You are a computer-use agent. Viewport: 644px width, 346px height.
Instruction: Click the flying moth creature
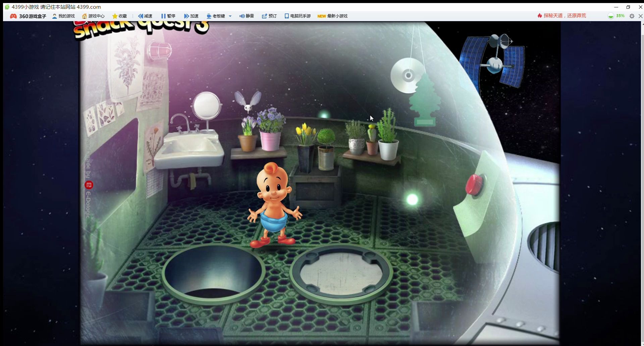pos(248,102)
